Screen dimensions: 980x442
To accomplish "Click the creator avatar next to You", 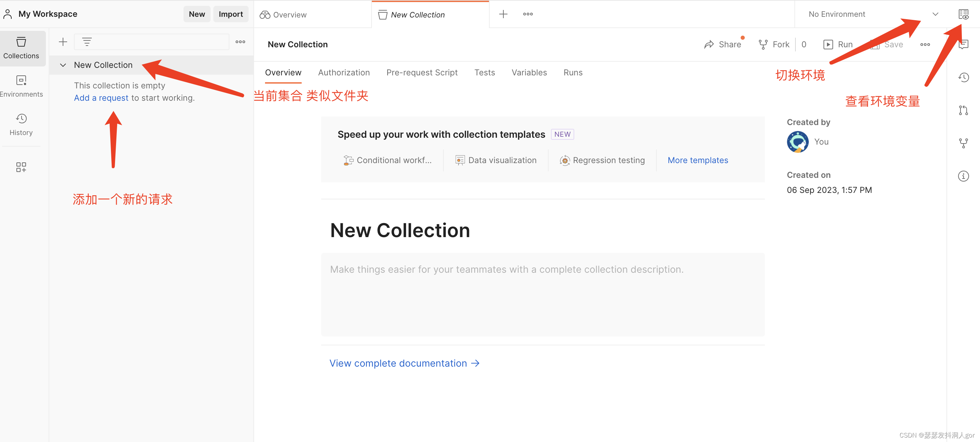I will tap(797, 142).
